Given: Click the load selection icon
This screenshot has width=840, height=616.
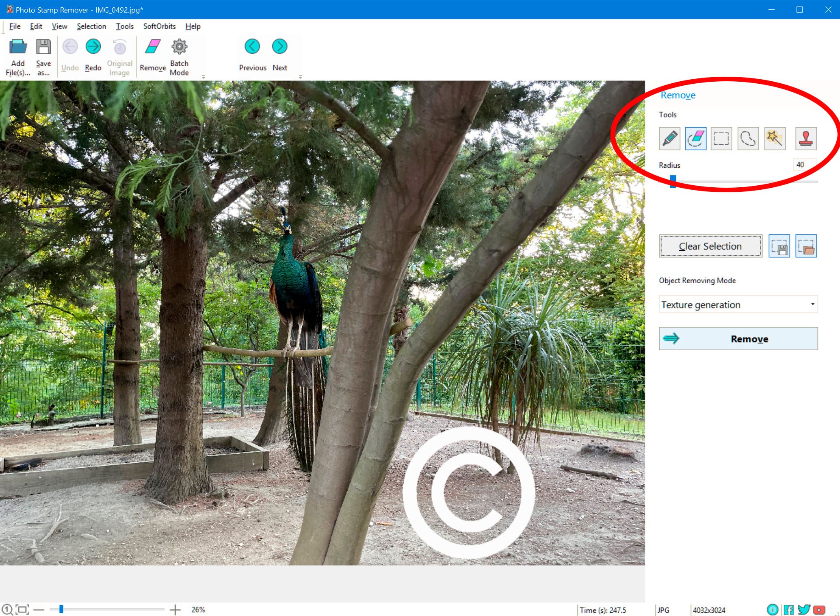Looking at the screenshot, I should 806,246.
